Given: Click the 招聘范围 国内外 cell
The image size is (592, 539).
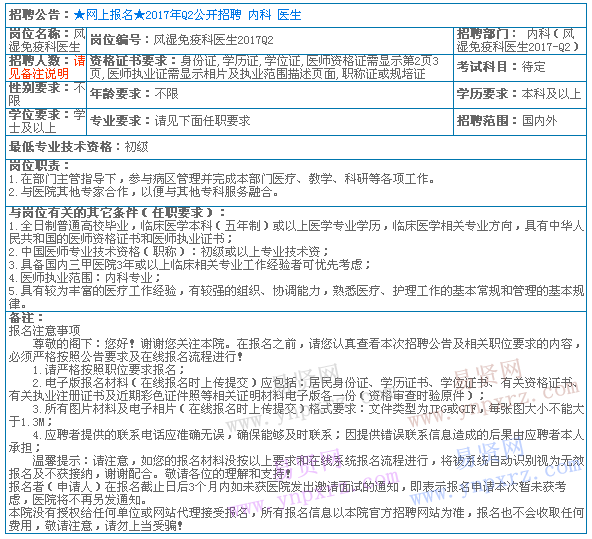Looking at the screenshot, I should (520, 122).
